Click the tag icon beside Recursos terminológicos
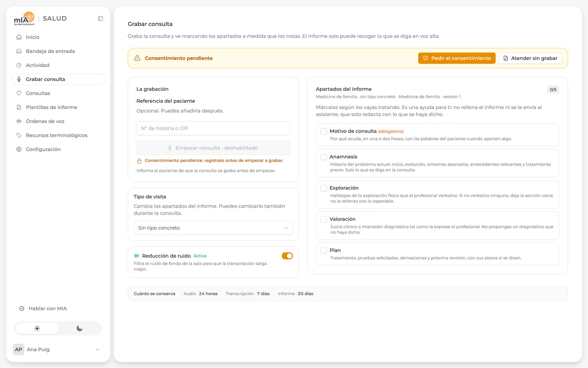This screenshot has height=368, width=588. coord(19,135)
